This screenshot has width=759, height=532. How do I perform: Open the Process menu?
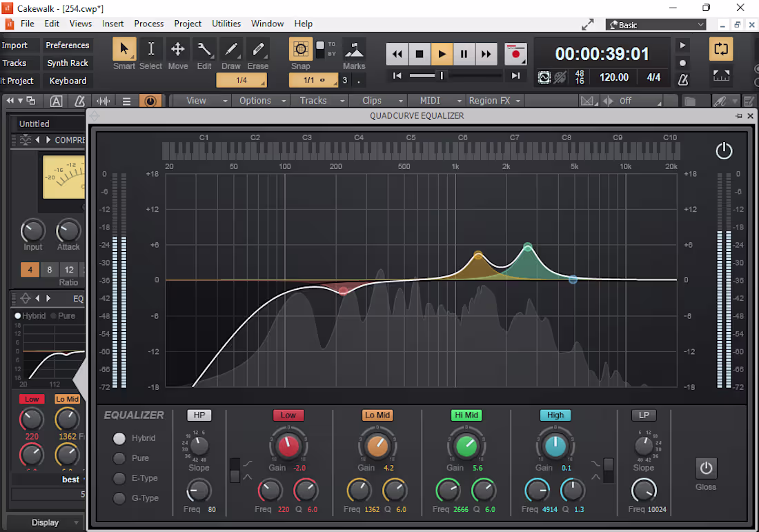[x=148, y=23]
